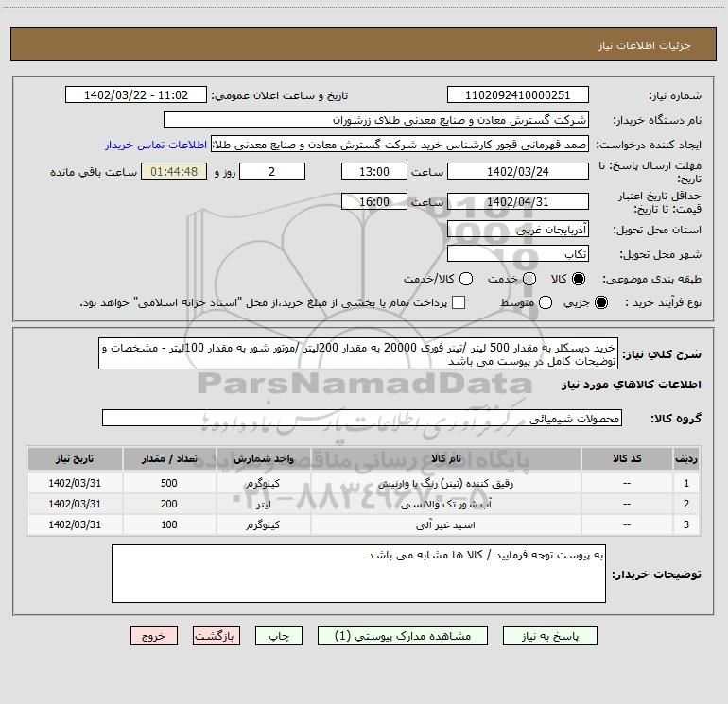This screenshot has height=704, width=728.
Task: Click the 1402/04/31 price validity date field
Action: point(518,202)
